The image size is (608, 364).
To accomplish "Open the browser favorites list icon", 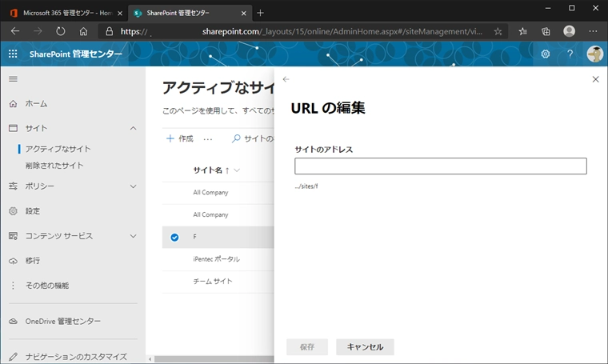I will click(x=522, y=31).
